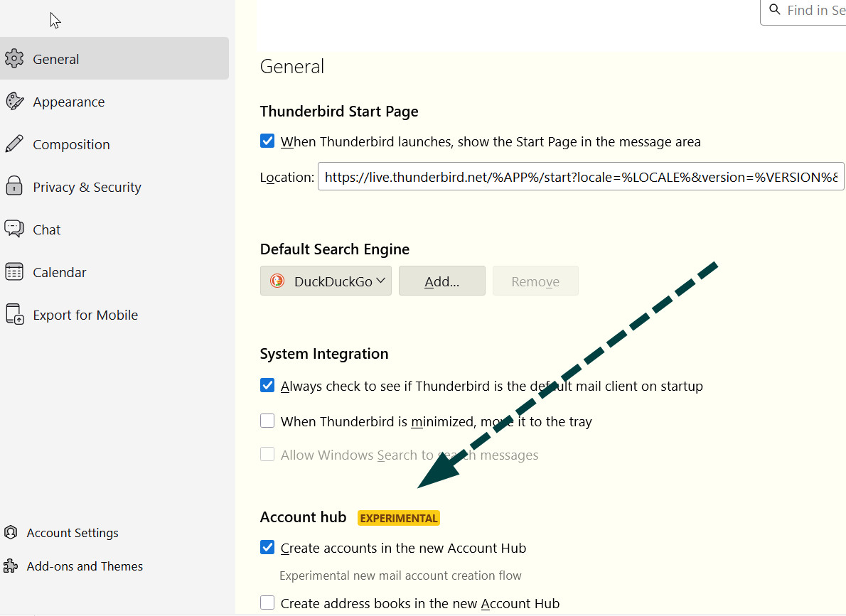Viewport: 846px width, 616px height.
Task: Click the Start Page Location URL field
Action: (x=580, y=177)
